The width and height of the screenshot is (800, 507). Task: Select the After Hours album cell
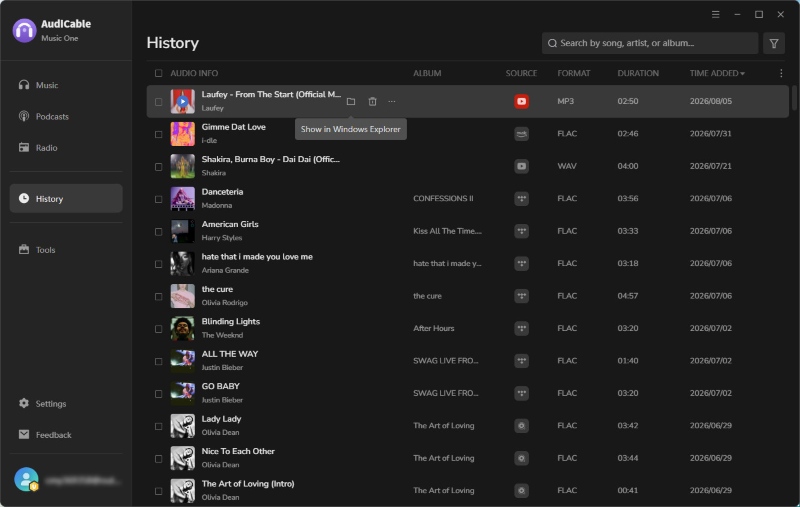(434, 328)
